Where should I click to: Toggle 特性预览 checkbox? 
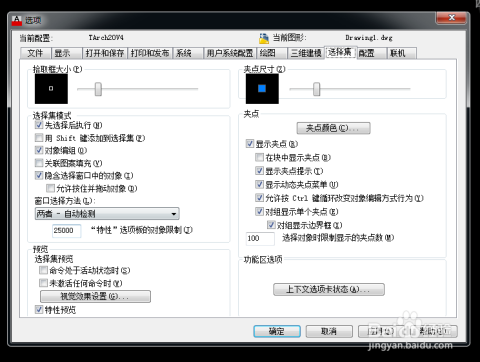tap(39, 310)
